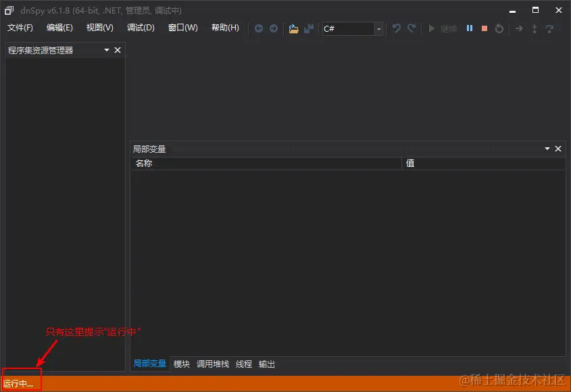The height and width of the screenshot is (392, 571).
Task: Click the Step Into toolbar icon
Action: 535,28
